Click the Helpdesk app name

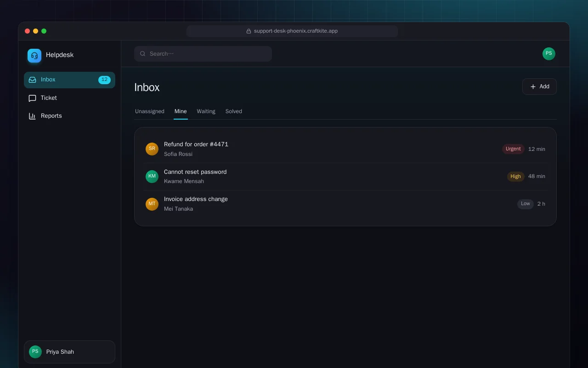(60, 55)
